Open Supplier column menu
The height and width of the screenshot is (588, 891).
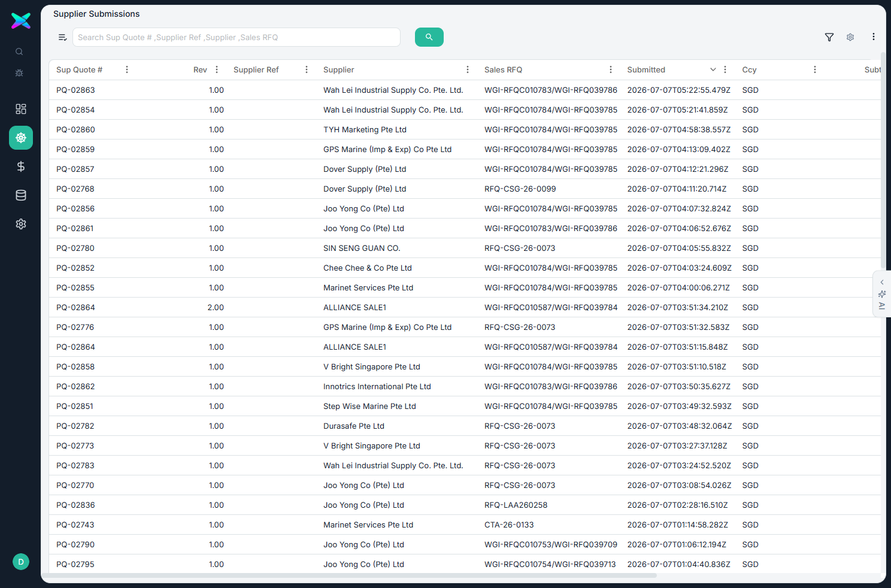click(468, 69)
